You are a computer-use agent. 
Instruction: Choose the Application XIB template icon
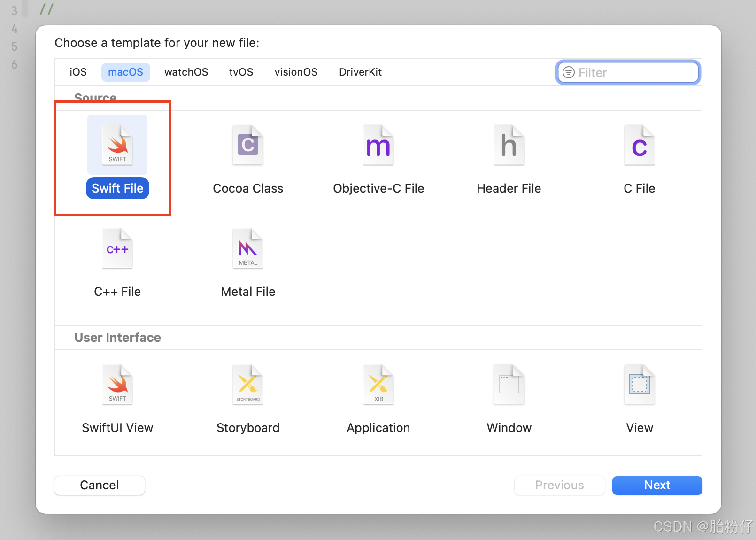(378, 384)
